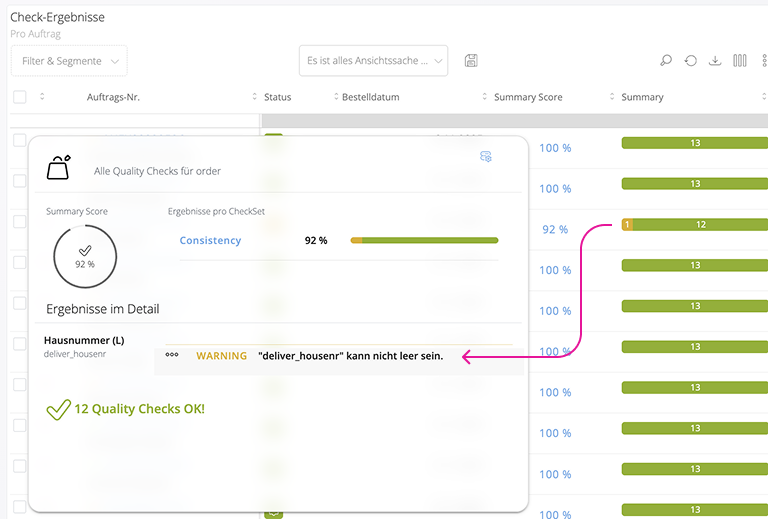
Task: Click the circular 92 % summary score gauge
Action: (x=85, y=256)
